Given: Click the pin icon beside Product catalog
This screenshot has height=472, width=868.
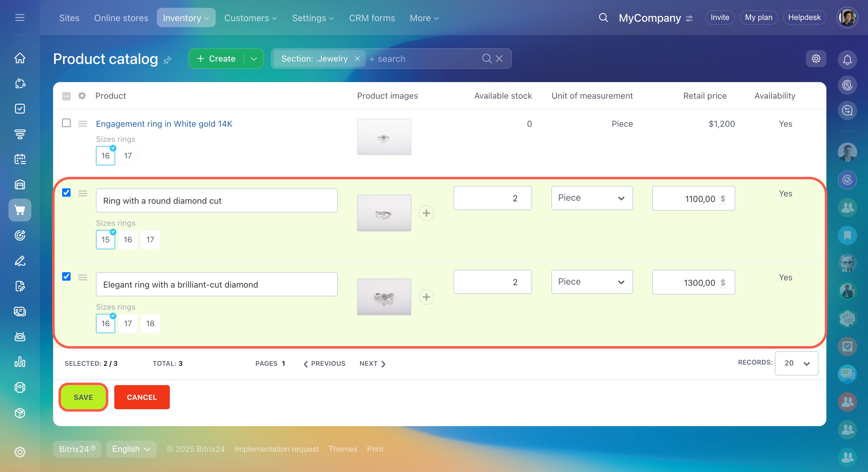Looking at the screenshot, I should tap(167, 61).
